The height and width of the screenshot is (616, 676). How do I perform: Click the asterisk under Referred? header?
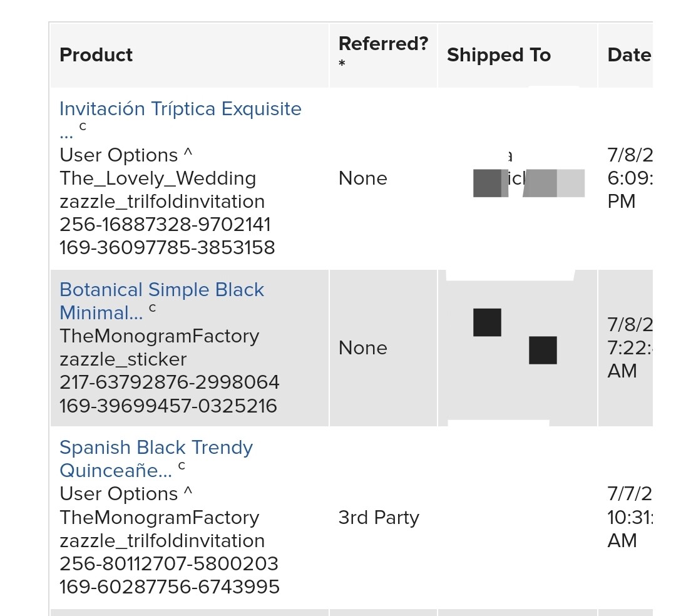pos(342,64)
